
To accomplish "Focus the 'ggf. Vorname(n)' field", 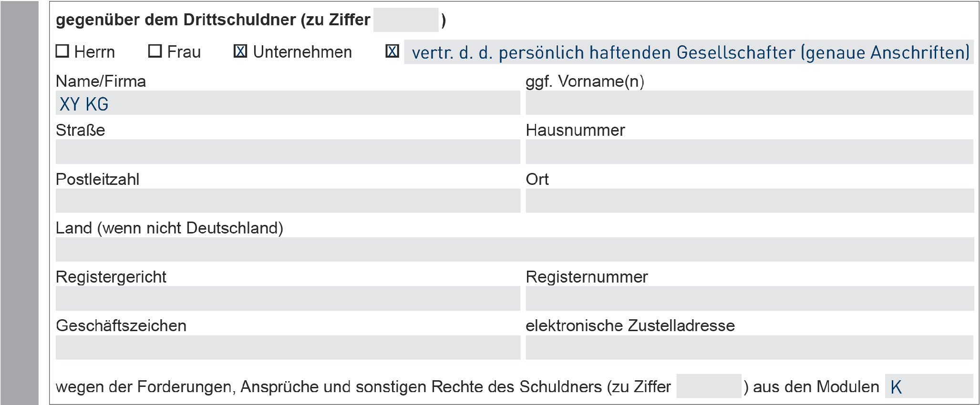I will [x=749, y=103].
